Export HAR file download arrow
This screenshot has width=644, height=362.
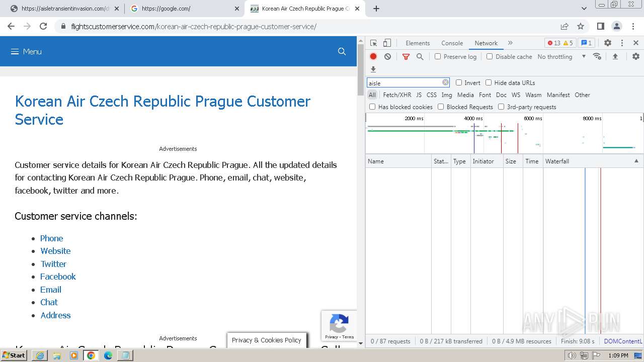(x=373, y=69)
